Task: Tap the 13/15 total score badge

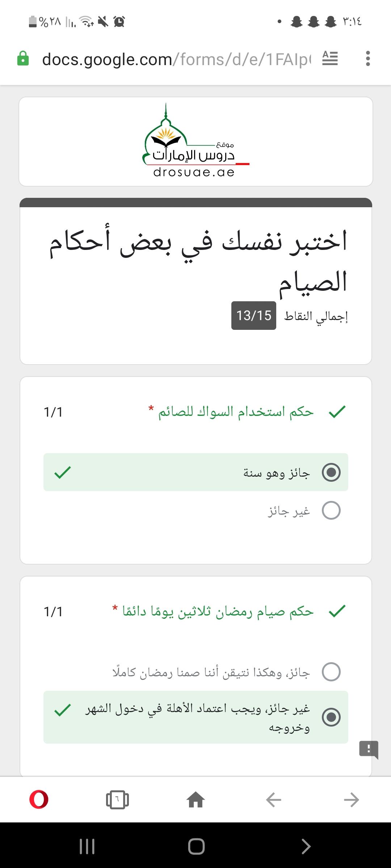Action: coord(253,315)
